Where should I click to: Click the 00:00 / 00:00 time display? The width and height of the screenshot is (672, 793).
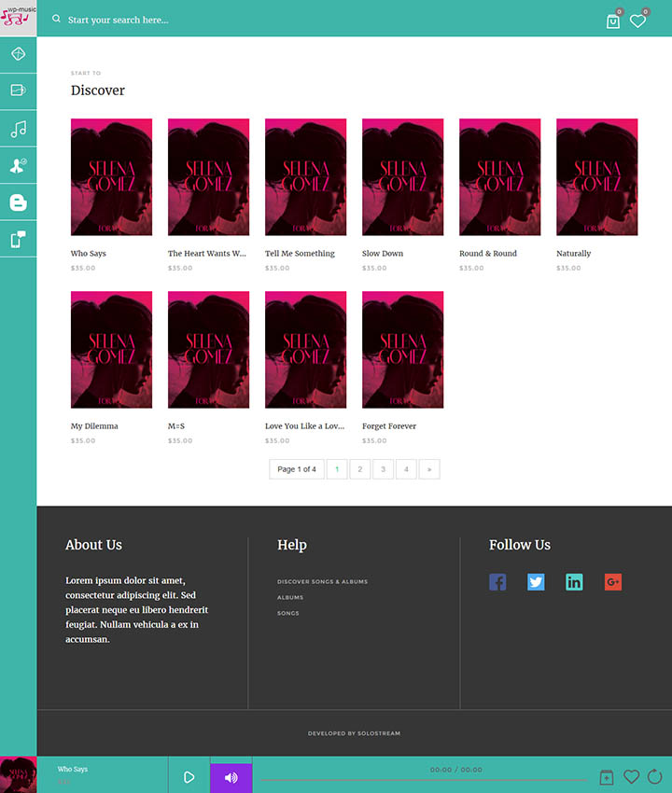pos(455,770)
